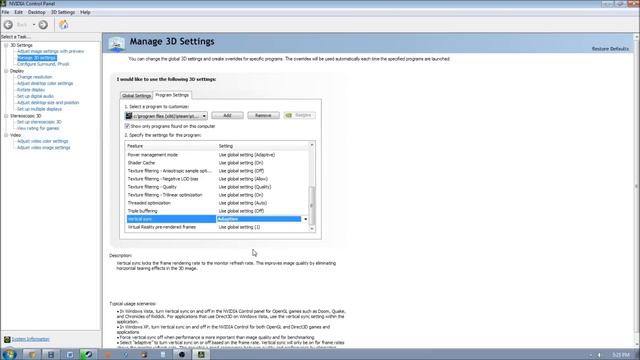The height and width of the screenshot is (360, 640).
Task: Select the Power management mode row
Action: click(x=218, y=155)
